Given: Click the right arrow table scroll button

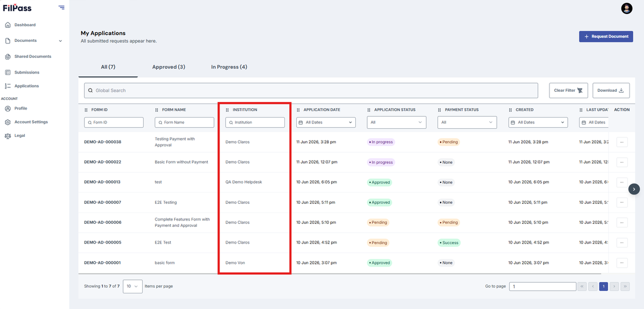Looking at the screenshot, I should [634, 189].
